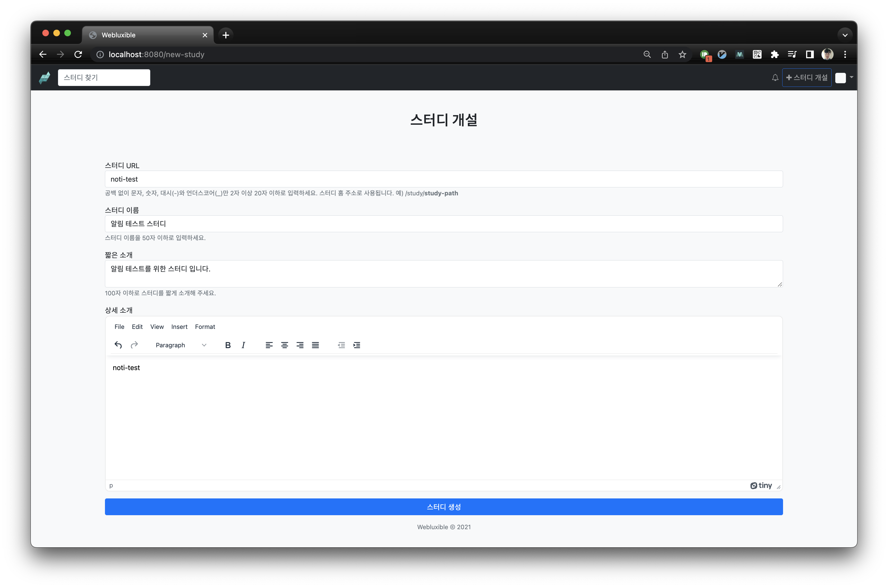888x588 pixels.
Task: Increase indent in the editor
Action: [357, 345]
